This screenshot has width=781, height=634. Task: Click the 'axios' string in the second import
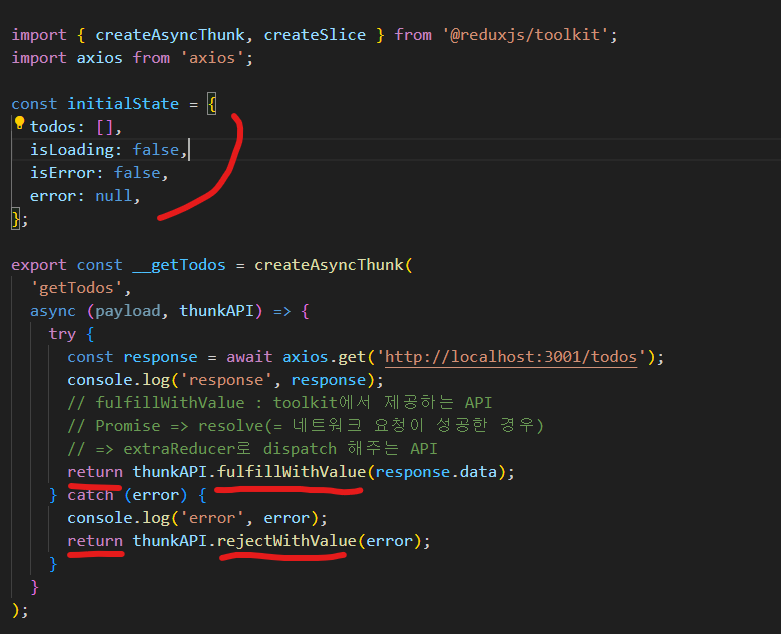212,58
